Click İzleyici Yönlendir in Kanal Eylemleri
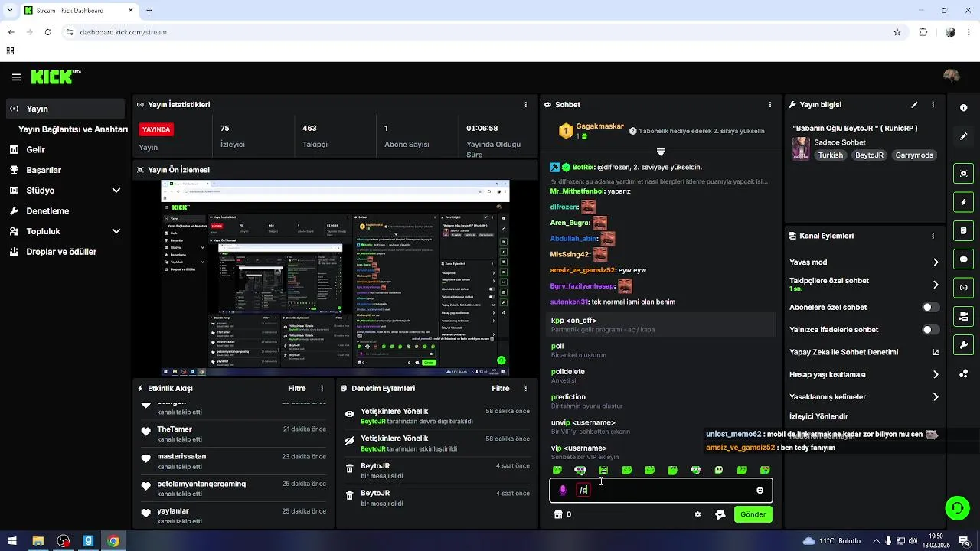 (x=818, y=417)
